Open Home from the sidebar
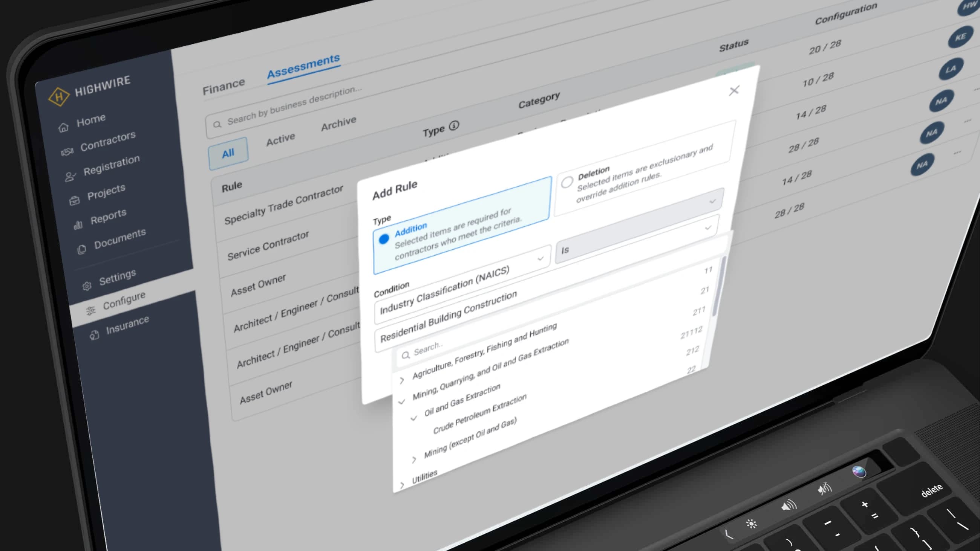 point(90,121)
